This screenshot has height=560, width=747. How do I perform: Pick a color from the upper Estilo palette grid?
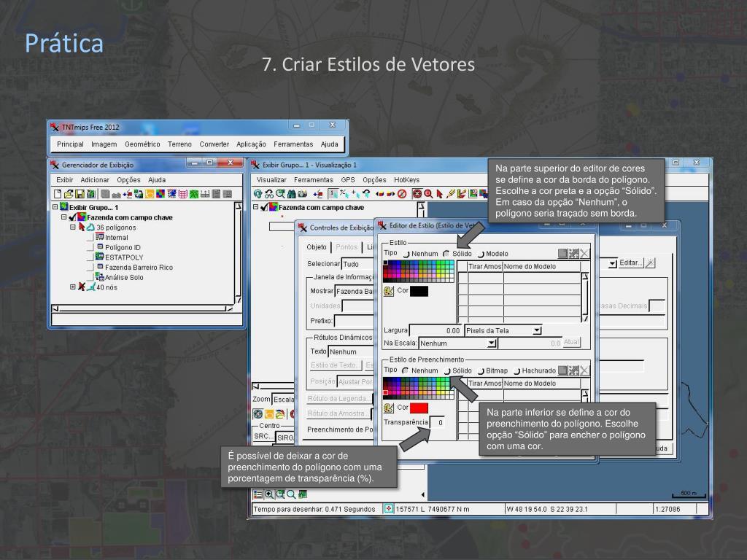pos(418,271)
